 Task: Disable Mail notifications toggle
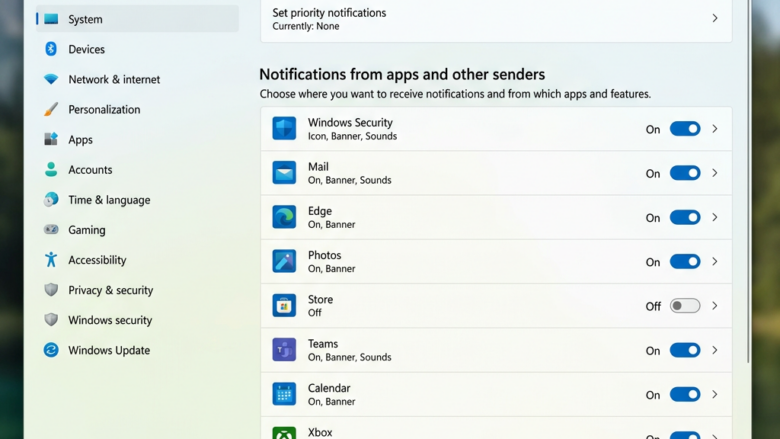[x=685, y=173]
